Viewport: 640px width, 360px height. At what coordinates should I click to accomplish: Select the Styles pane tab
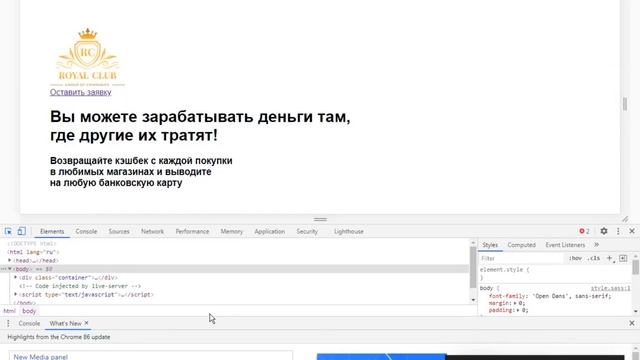coord(490,245)
